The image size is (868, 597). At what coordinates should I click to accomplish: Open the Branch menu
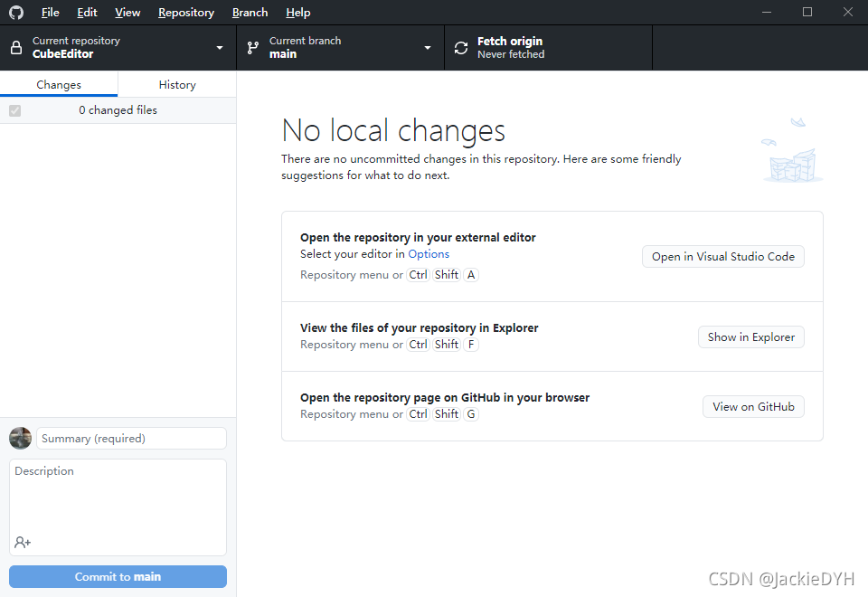click(x=250, y=12)
